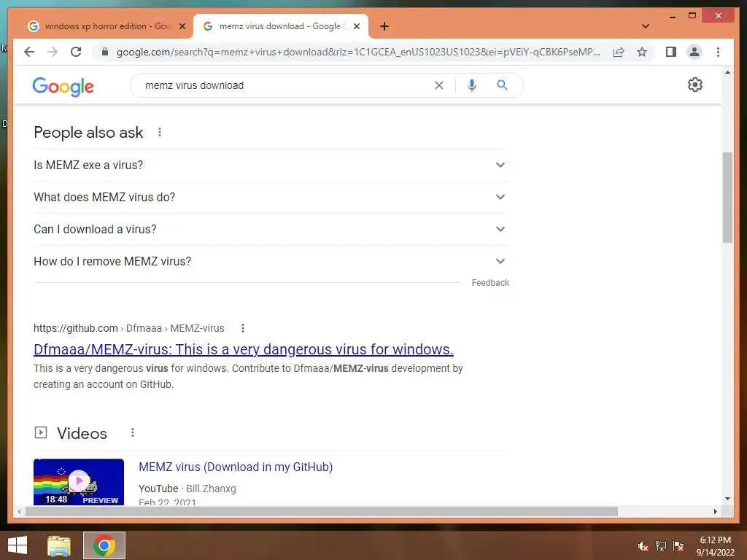
Task: Click the horizontal scroll right arrow
Action: (715, 511)
